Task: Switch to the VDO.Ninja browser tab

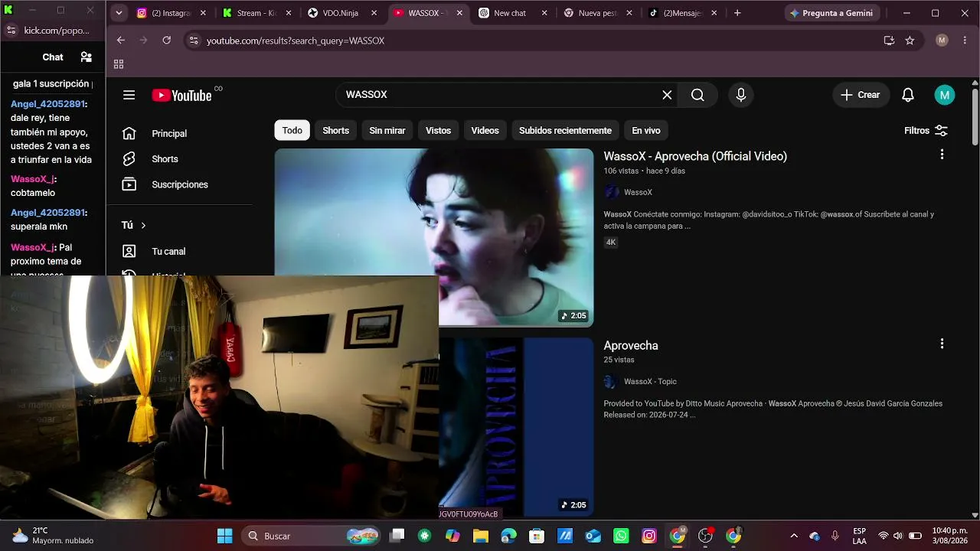Action: click(x=343, y=13)
